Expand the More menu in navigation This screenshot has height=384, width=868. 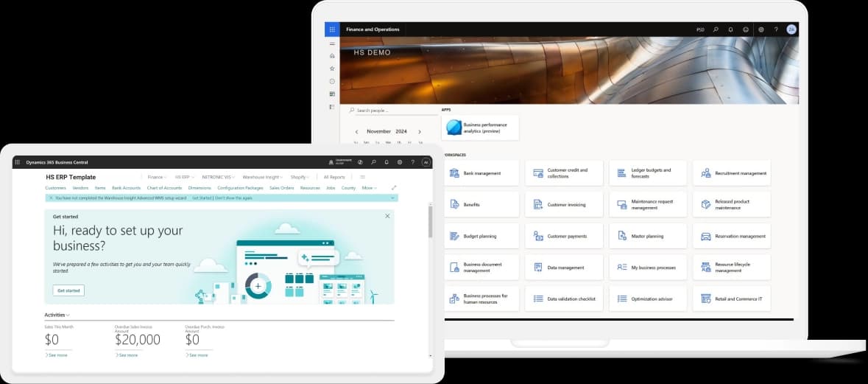pyautogui.click(x=369, y=188)
